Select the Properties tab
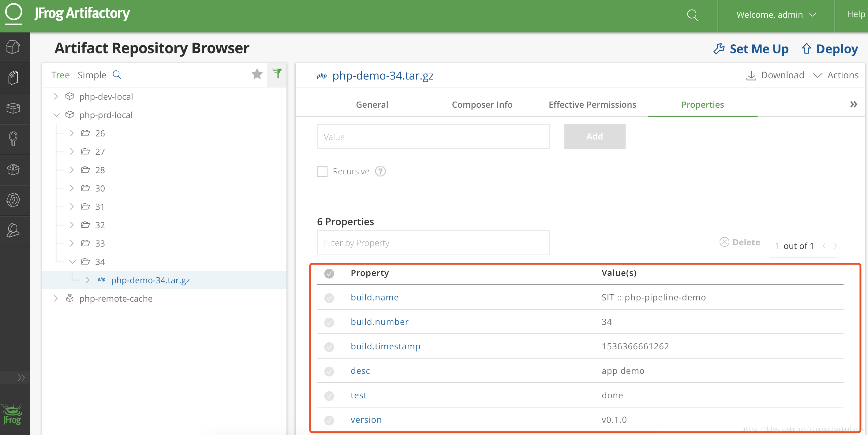 [x=702, y=104]
